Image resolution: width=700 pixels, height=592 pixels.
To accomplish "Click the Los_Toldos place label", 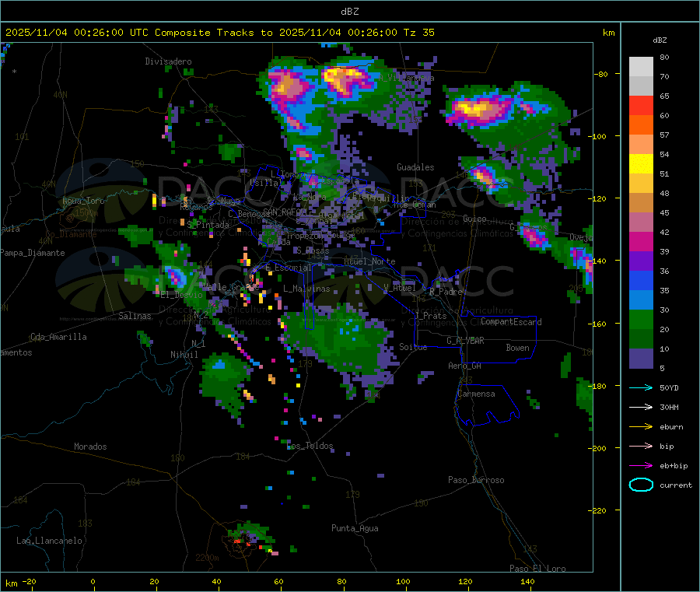I will [310, 446].
